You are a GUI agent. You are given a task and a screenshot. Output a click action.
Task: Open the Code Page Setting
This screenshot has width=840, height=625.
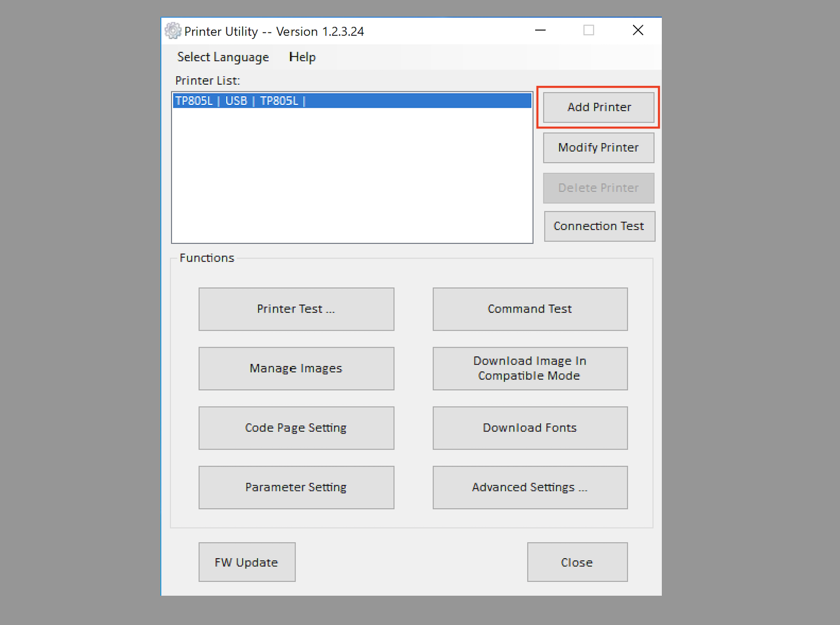[296, 428]
